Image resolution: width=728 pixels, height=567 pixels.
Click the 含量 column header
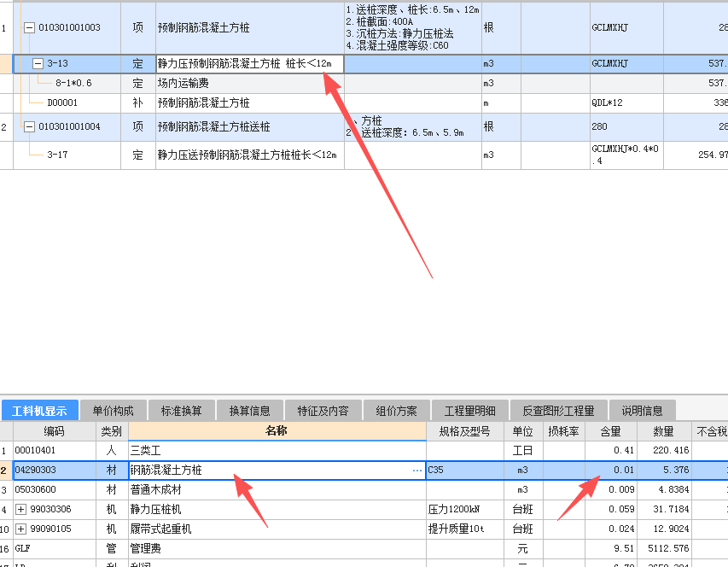click(610, 431)
